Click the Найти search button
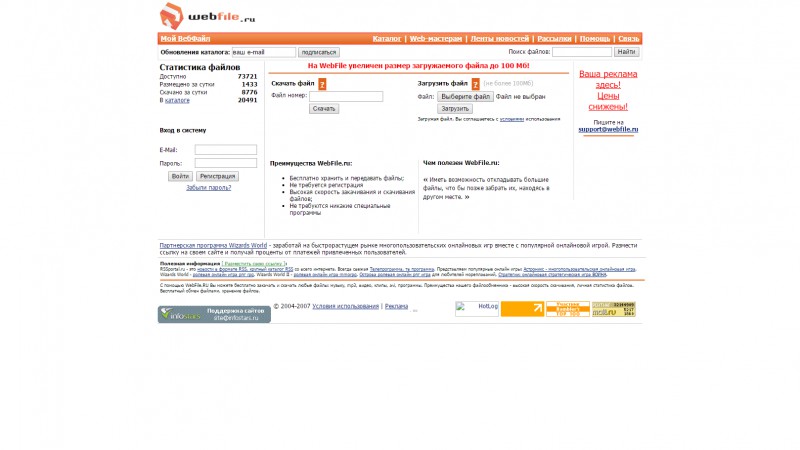The height and width of the screenshot is (450, 800). [626, 52]
